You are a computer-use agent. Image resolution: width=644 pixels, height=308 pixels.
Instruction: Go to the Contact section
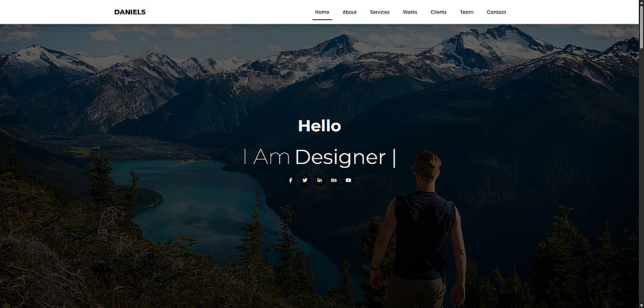coord(496,12)
